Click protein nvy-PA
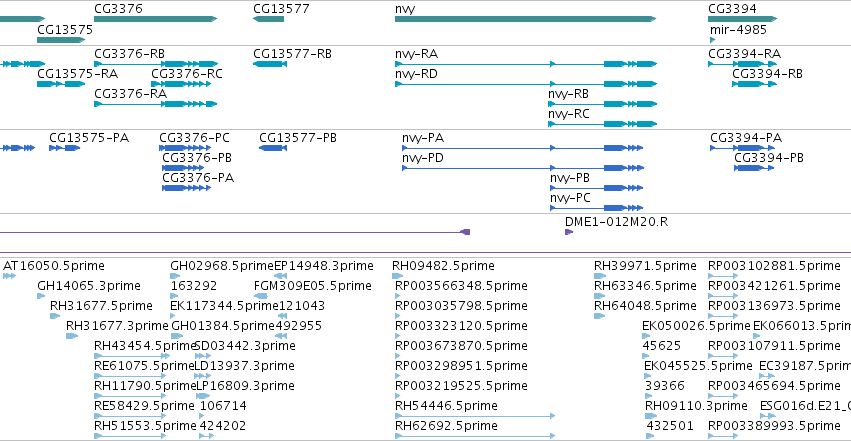Image resolution: width=851 pixels, height=441 pixels. coord(423,138)
